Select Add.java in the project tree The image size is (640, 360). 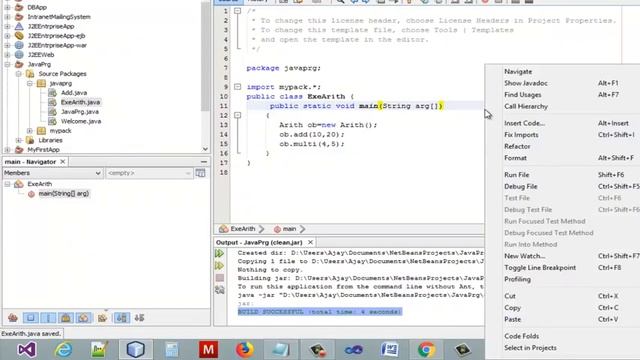click(x=74, y=93)
